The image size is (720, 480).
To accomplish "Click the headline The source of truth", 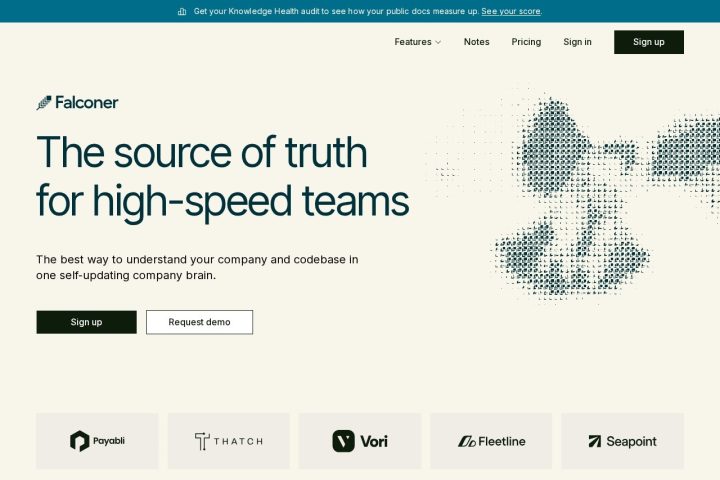I will tap(222, 176).
